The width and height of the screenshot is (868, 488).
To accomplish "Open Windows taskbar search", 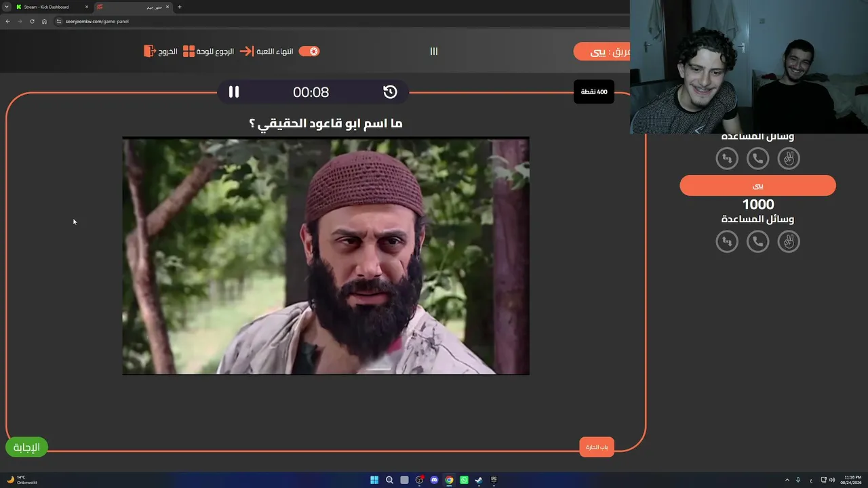I will [389, 480].
